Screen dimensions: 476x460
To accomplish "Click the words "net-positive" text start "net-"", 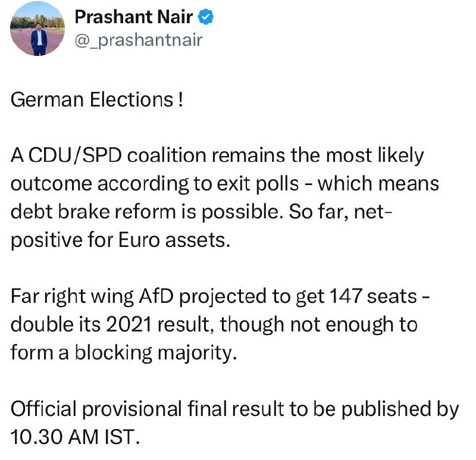I will tap(374, 212).
